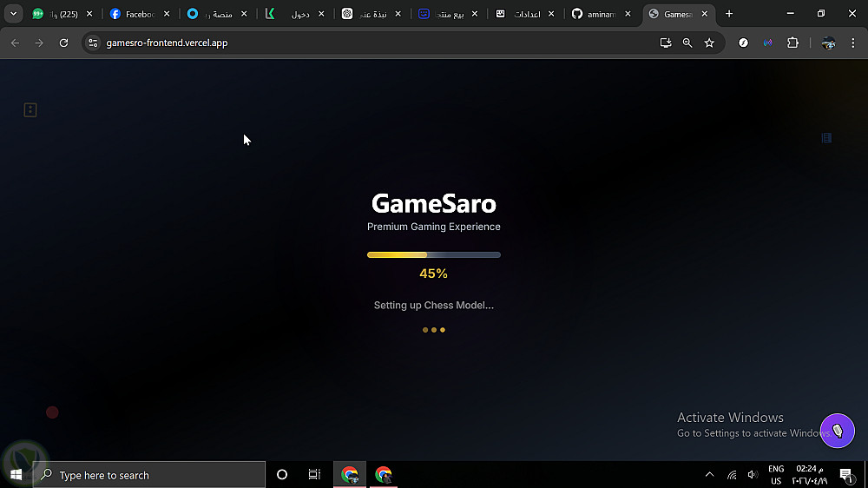Image resolution: width=868 pixels, height=488 pixels.
Task: Open a new browser tab
Action: [x=729, y=14]
